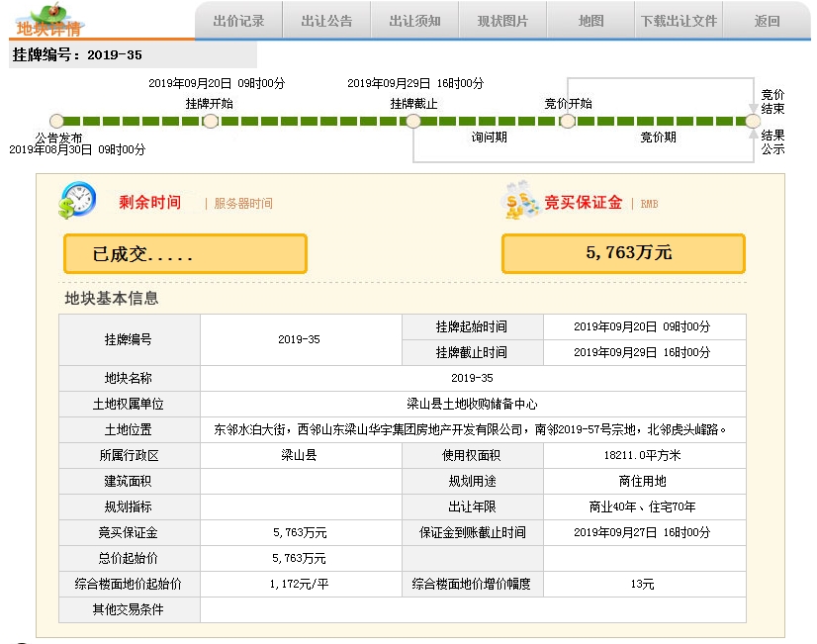Click the 商业40年、住宅70年 term value
The width and height of the screenshot is (817, 644).
(644, 506)
